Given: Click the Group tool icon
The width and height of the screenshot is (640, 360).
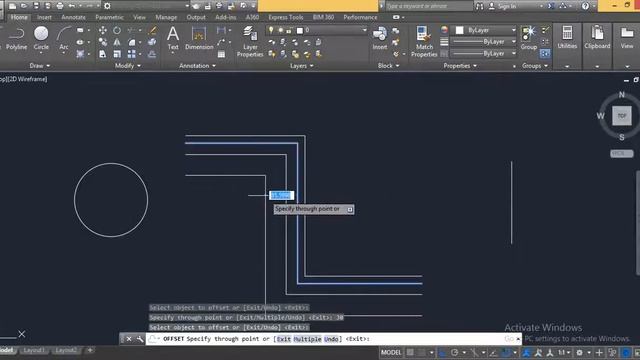Looking at the screenshot, I should coord(529,38).
